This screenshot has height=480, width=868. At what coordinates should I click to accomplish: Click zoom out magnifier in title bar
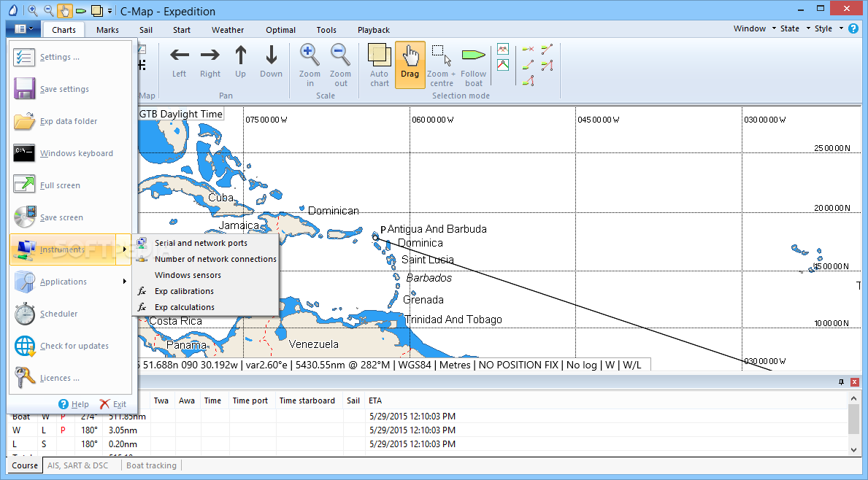(x=49, y=10)
